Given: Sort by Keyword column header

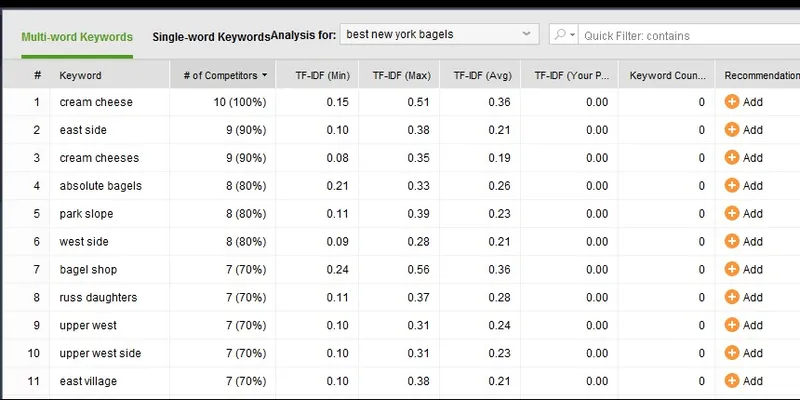Looking at the screenshot, I should click(110, 75).
